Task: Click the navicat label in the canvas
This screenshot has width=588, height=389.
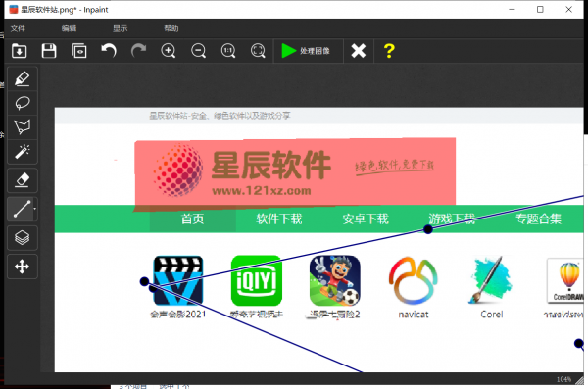Action: click(414, 315)
